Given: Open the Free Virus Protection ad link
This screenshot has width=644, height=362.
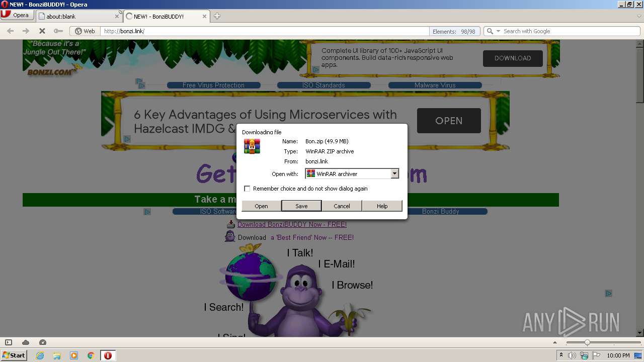Looking at the screenshot, I should click(x=213, y=85).
